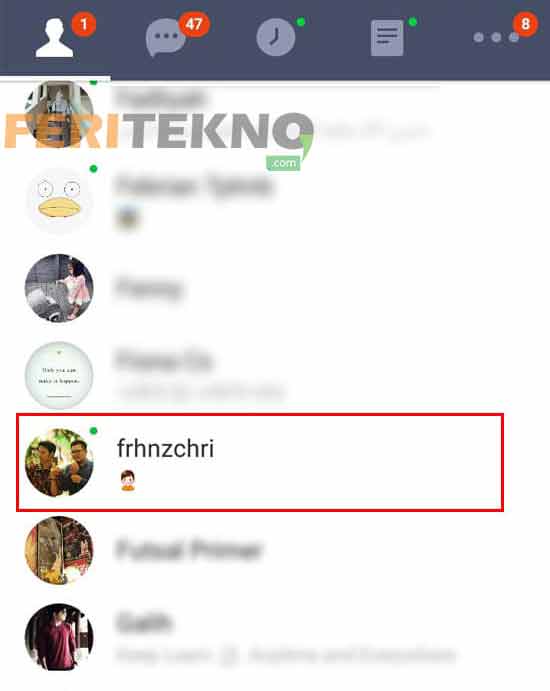Screen dimensions: 550x691
Task: Open the Friends tab with person icon
Action: 54,38
